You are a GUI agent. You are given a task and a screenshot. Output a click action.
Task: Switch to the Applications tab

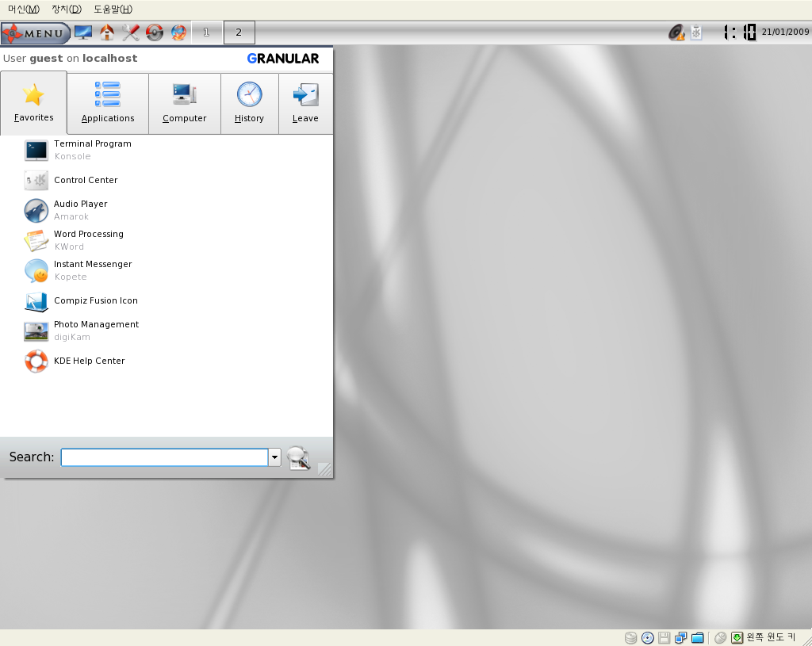108,104
